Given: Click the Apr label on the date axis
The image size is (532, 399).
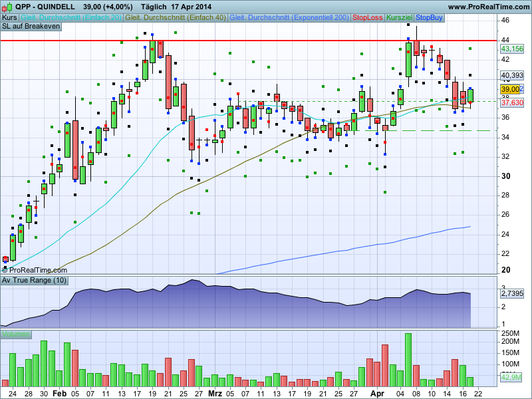Looking at the screenshot, I should [377, 394].
